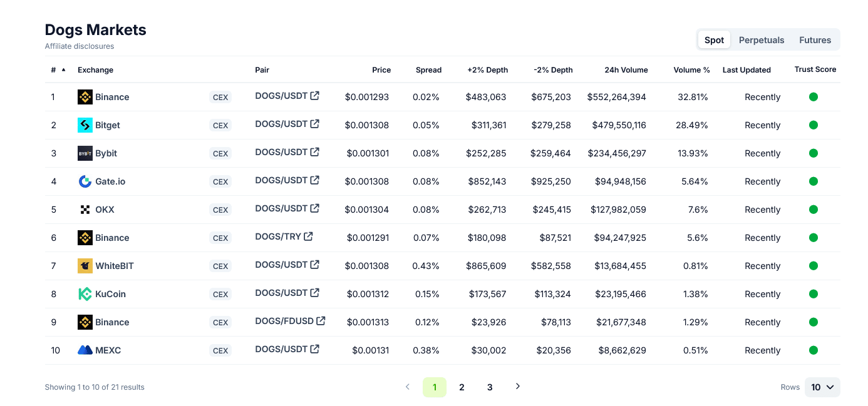Click the Gate.io logo icon

click(85, 181)
